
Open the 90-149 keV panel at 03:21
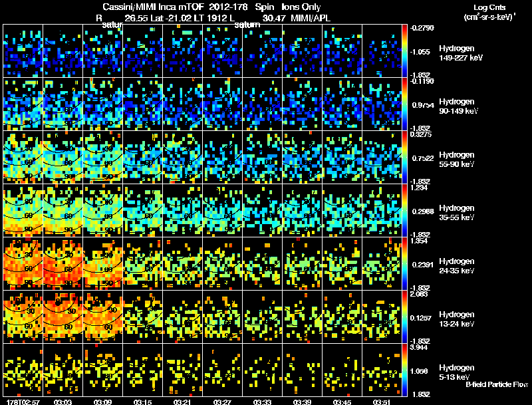click(182, 104)
